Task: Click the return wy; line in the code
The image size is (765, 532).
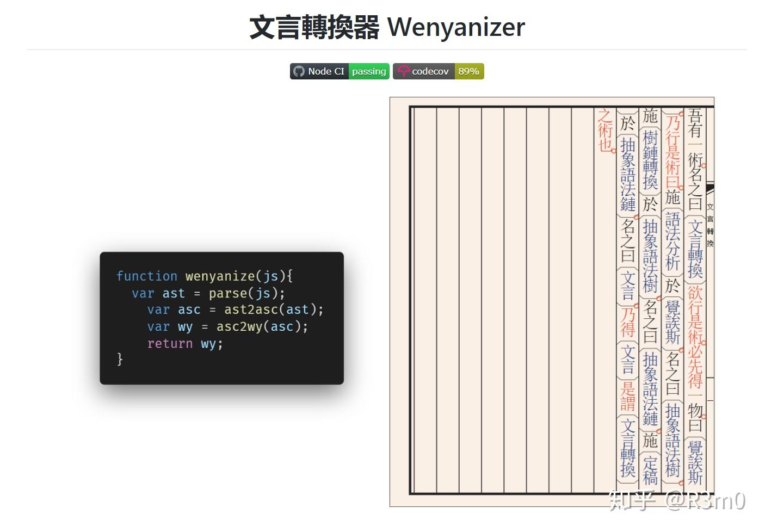Action: coord(184,344)
